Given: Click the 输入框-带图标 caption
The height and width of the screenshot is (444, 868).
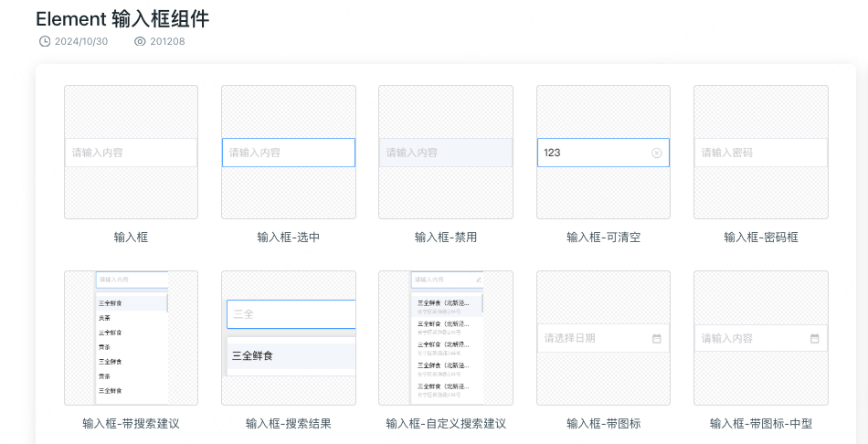Looking at the screenshot, I should pyautogui.click(x=603, y=424).
